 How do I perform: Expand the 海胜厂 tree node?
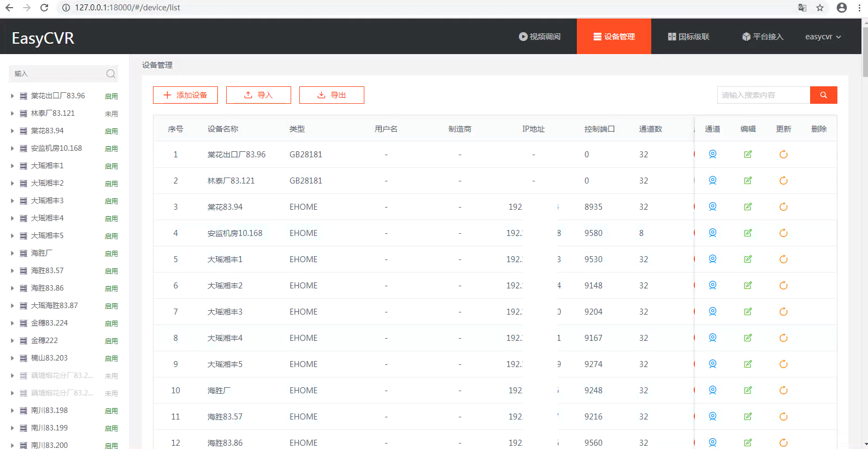[12, 253]
